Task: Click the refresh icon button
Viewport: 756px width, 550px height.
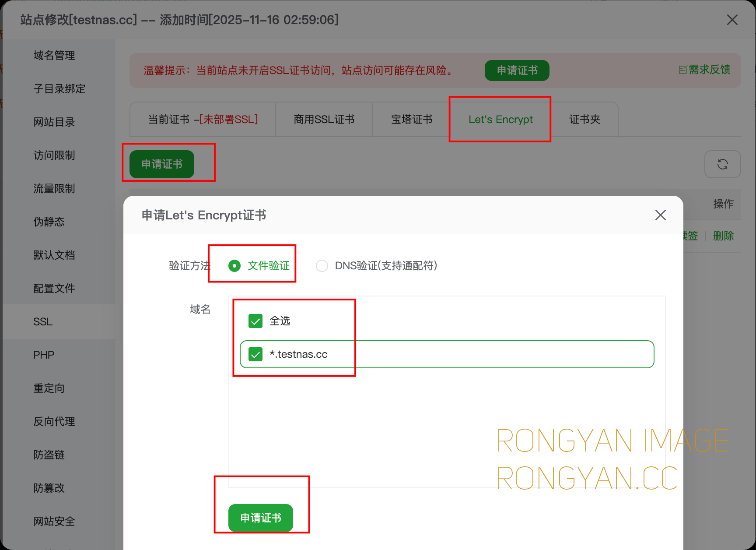Action: click(x=722, y=164)
